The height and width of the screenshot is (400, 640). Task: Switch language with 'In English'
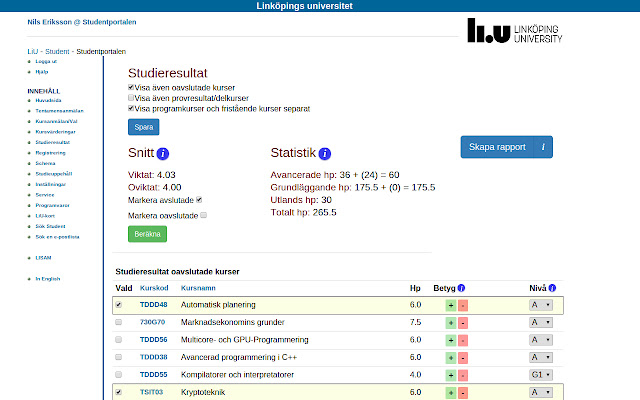click(x=48, y=279)
